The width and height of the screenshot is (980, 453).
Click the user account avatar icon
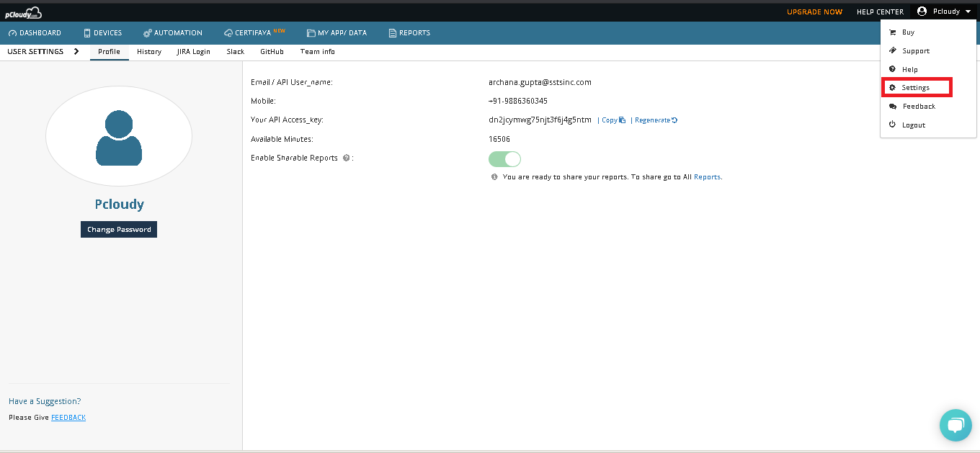coord(922,12)
